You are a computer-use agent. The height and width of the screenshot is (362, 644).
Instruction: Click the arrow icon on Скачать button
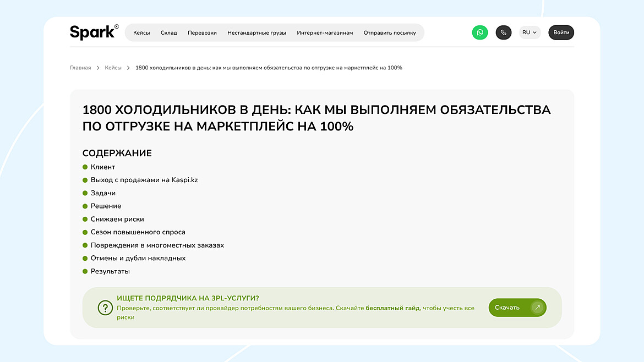[x=537, y=308]
